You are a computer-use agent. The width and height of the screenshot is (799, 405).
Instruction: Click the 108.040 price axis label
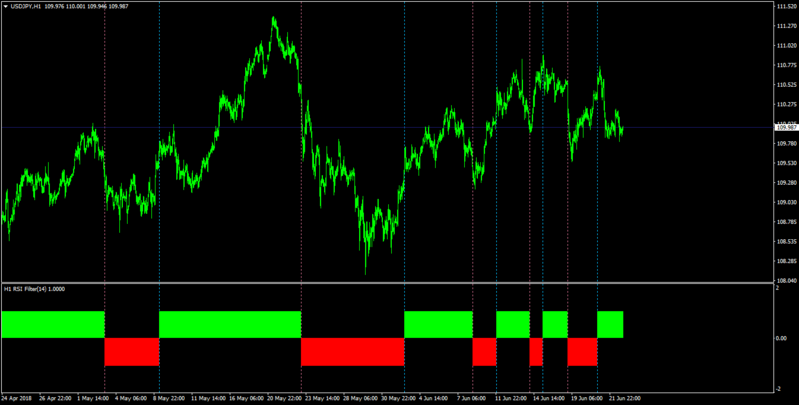tap(786, 281)
